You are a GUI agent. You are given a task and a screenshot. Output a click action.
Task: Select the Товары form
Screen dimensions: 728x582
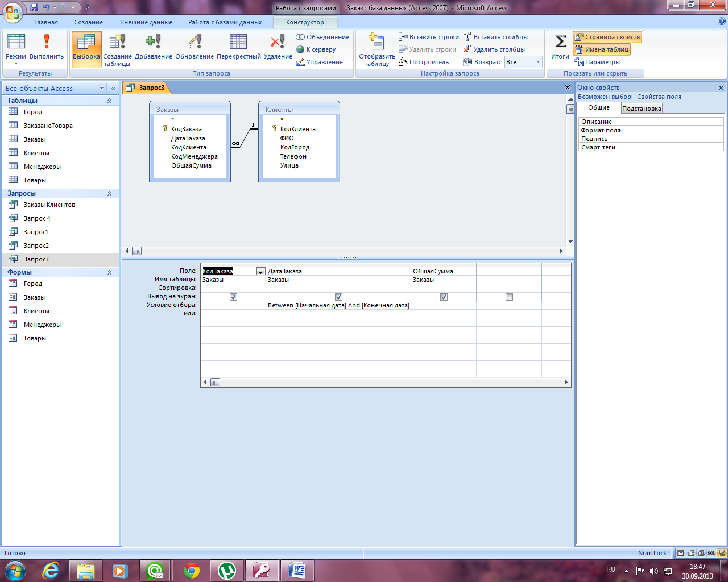click(35, 338)
